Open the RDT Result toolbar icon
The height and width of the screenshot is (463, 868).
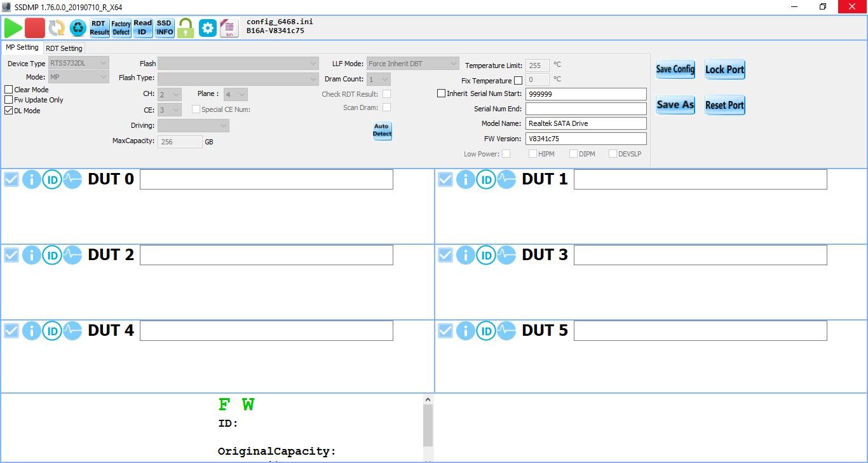(99, 28)
